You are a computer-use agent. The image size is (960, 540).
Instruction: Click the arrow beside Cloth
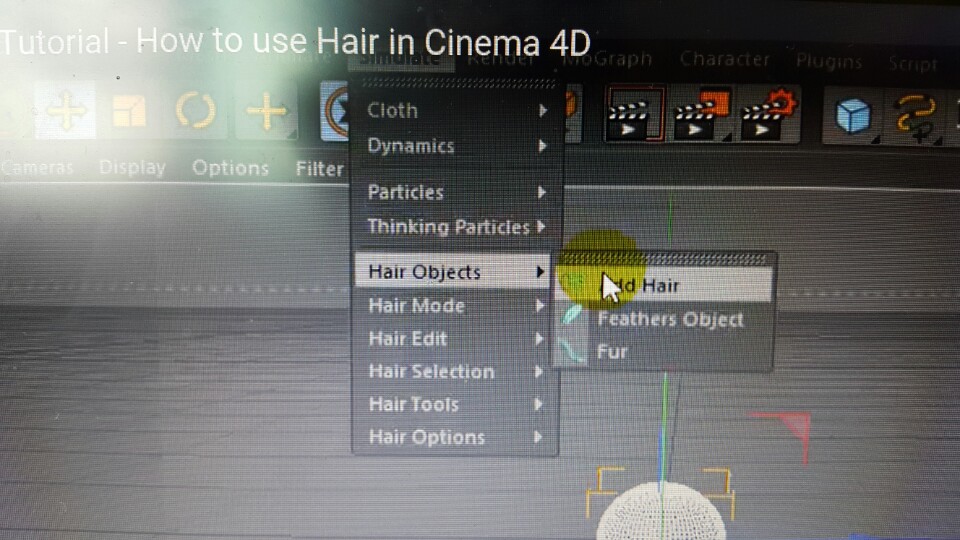click(x=542, y=111)
